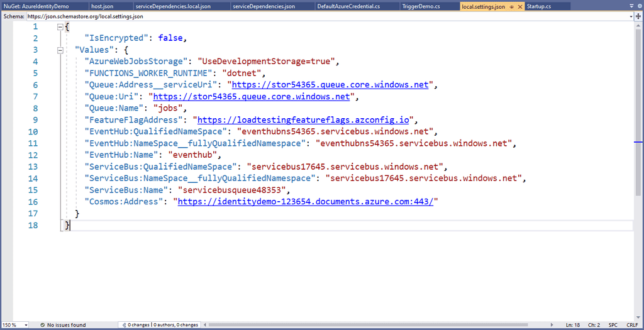Toggle the SPC indentation indicator
644x330 pixels.
point(613,325)
